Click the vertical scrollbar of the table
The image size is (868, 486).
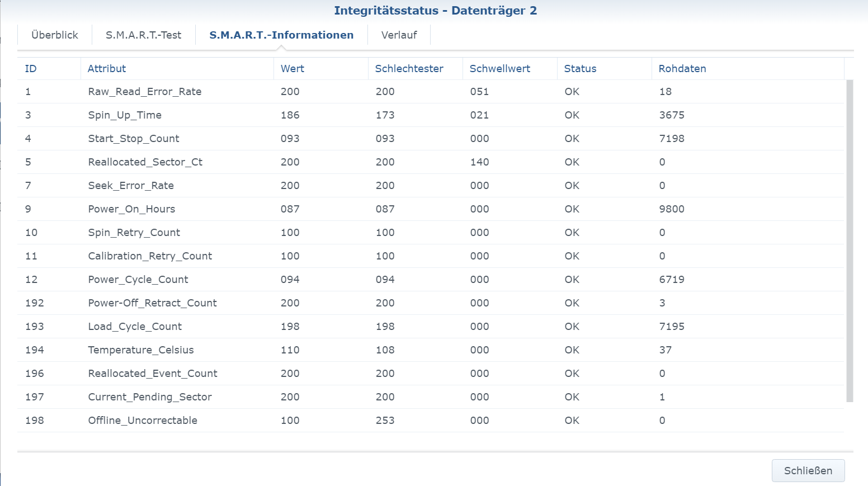pyautogui.click(x=850, y=240)
